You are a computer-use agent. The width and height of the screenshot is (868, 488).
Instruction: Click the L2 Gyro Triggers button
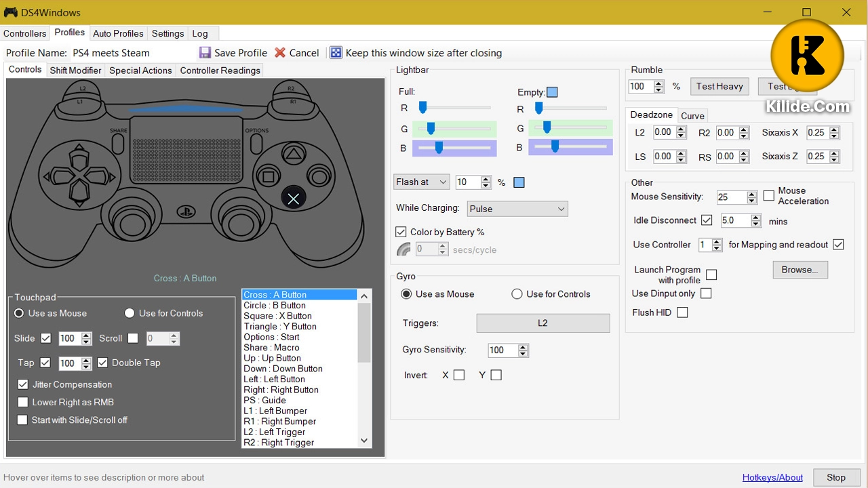543,323
